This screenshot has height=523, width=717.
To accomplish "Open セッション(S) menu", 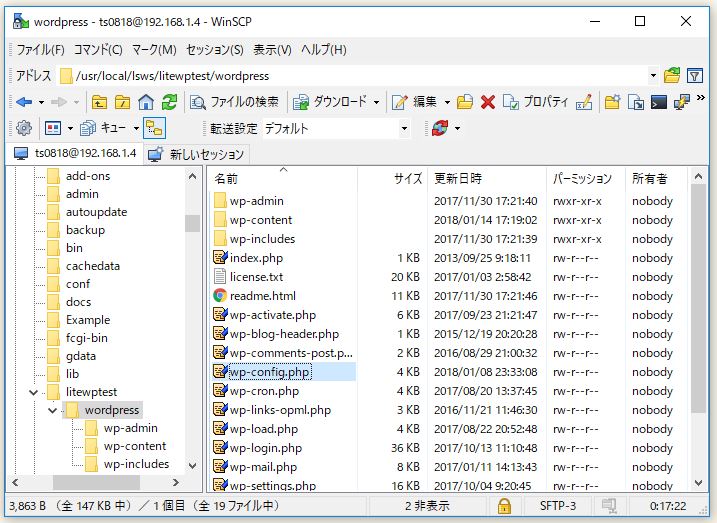I will click(x=215, y=49).
